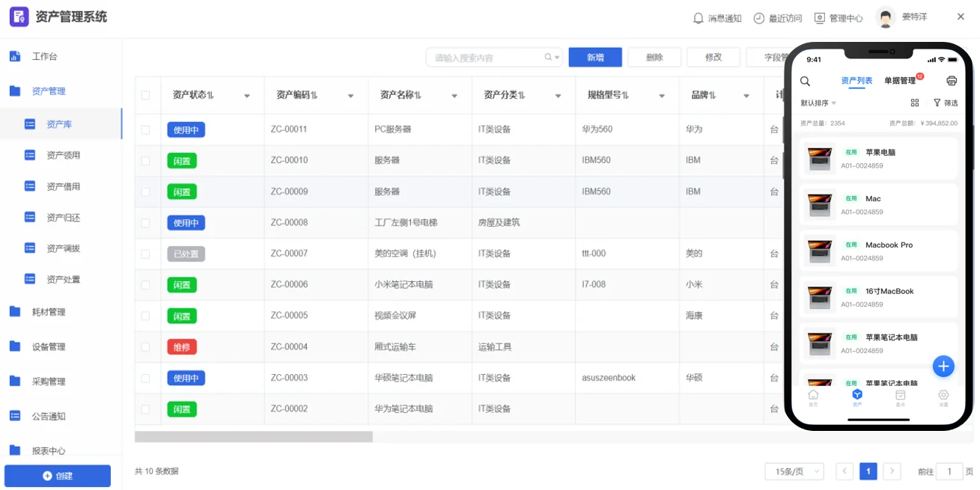Screen dimensions: 980x490
Task: Open 最近访问 clock icon
Action: 759,18
